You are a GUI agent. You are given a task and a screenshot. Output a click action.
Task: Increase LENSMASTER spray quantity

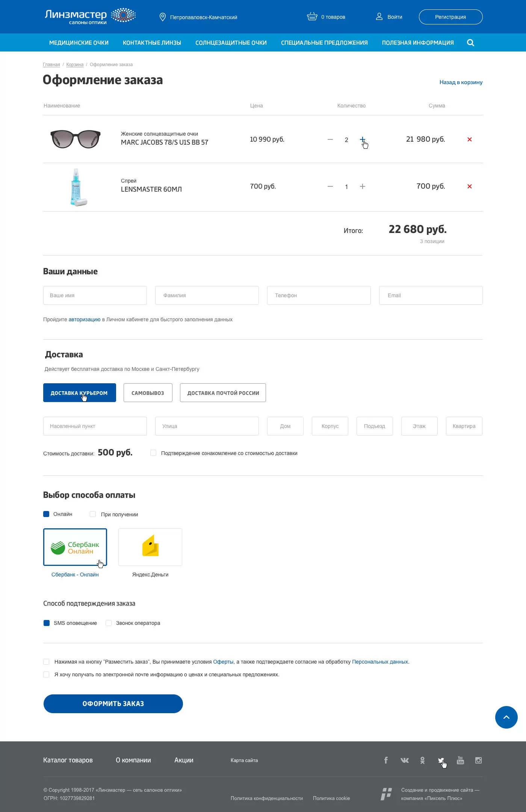(x=363, y=186)
